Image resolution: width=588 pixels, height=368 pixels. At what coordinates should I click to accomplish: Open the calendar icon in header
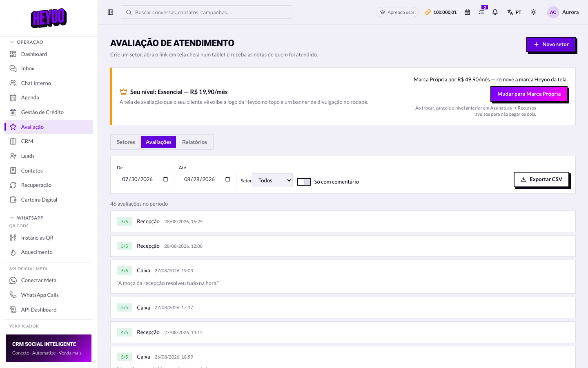click(467, 12)
